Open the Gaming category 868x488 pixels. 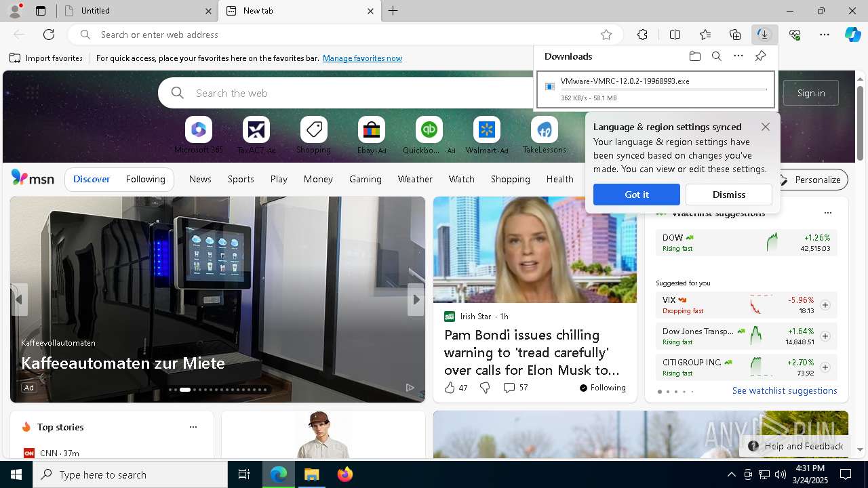point(366,179)
